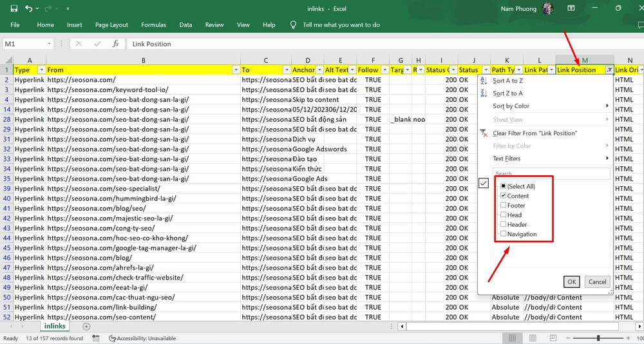This screenshot has height=344, width=644.
Task: Switch to Normal view icon
Action: (x=512, y=338)
